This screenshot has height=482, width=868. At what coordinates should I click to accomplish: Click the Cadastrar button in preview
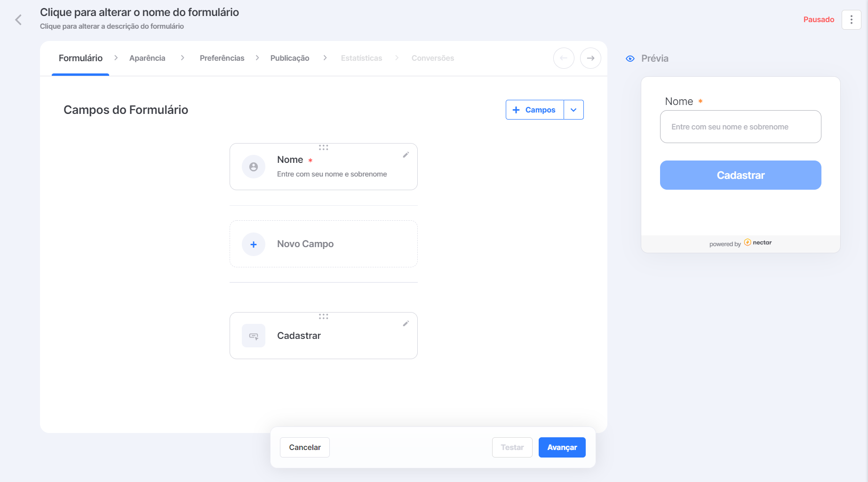tap(741, 175)
